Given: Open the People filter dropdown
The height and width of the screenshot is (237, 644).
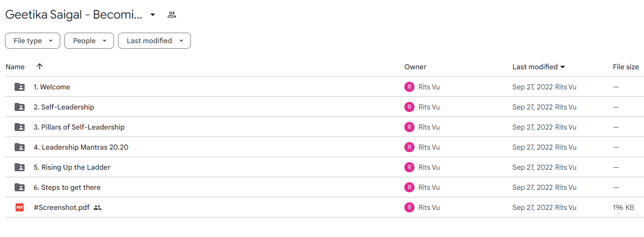Looking at the screenshot, I should coord(89,41).
